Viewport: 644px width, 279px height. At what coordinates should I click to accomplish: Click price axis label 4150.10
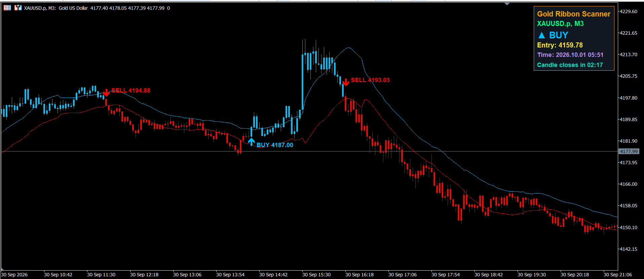pyautogui.click(x=629, y=228)
